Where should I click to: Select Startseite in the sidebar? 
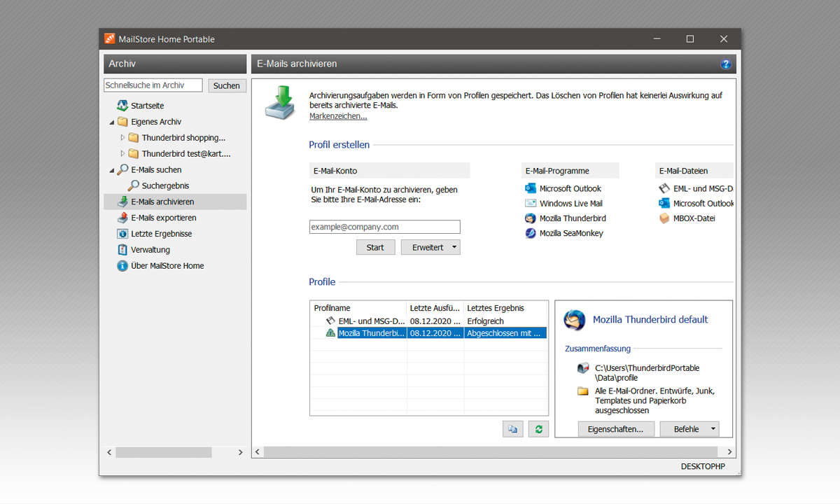coord(148,106)
